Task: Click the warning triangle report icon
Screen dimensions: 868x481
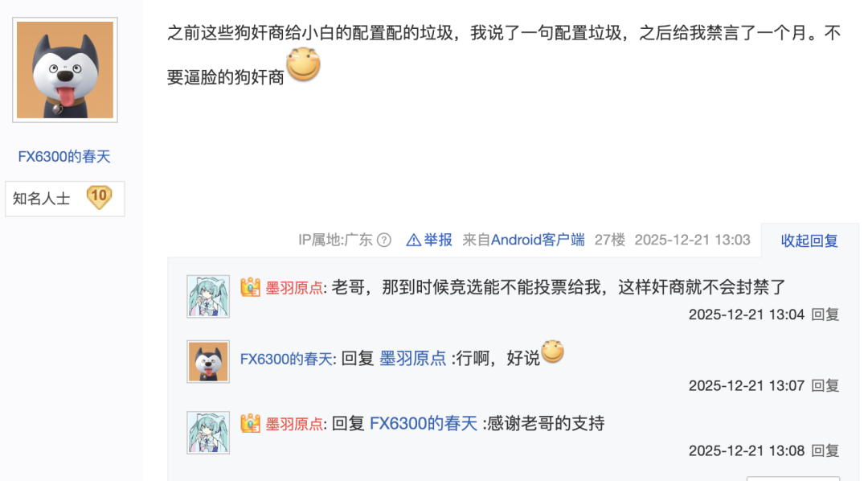Action: click(413, 240)
